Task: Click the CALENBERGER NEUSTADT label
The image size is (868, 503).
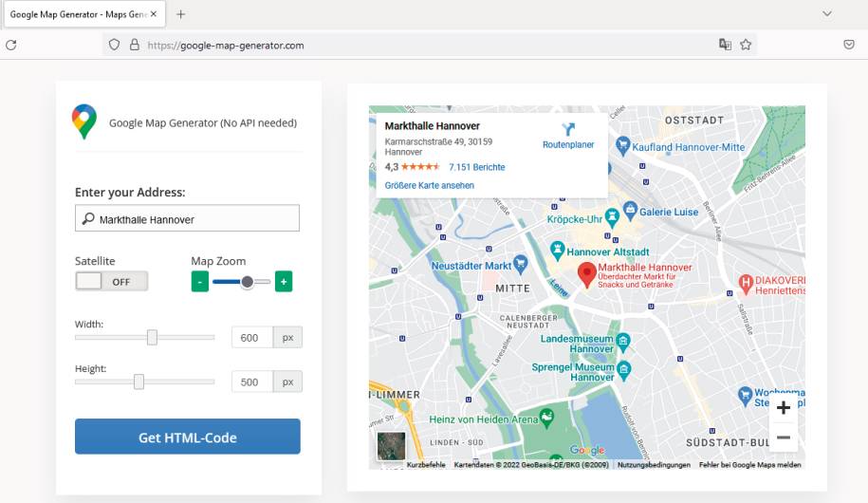Action: point(528,322)
